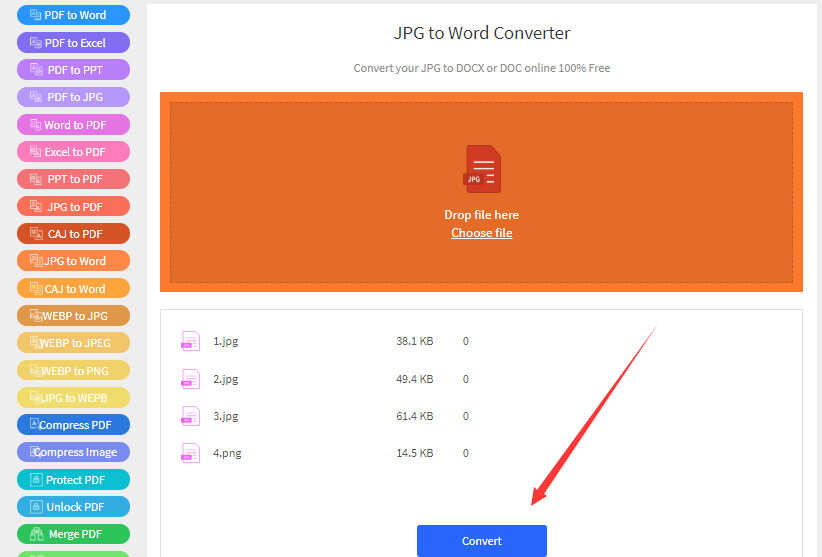The height and width of the screenshot is (557, 822).
Task: Open the PDF to PPT tool
Action: click(73, 70)
